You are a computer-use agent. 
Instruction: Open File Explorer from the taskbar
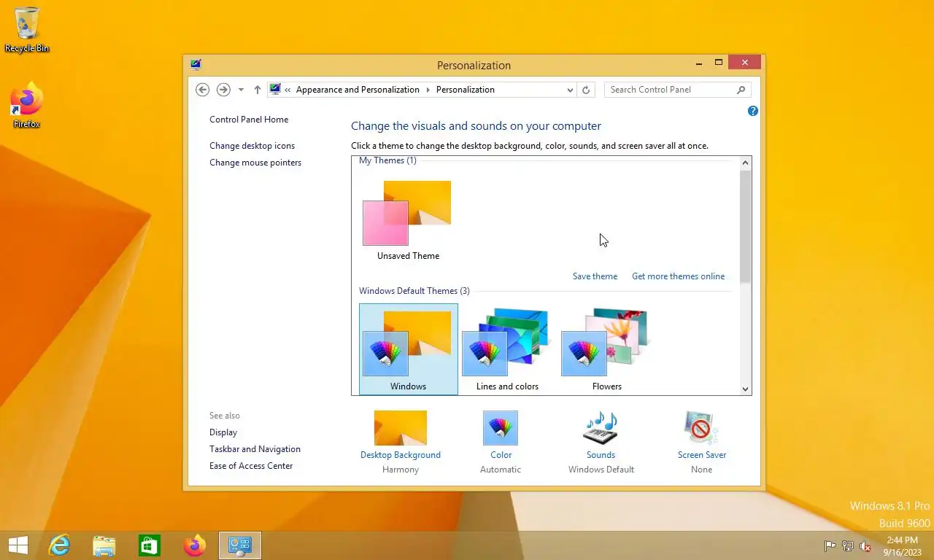point(104,545)
